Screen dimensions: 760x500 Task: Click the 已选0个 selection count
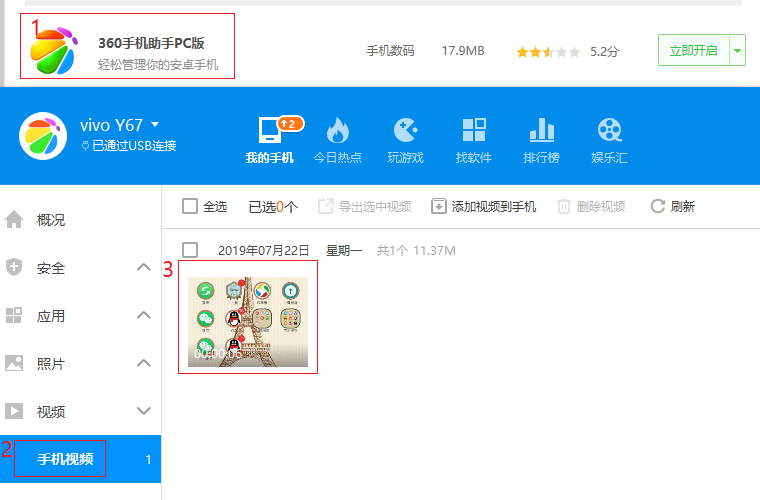click(x=273, y=207)
